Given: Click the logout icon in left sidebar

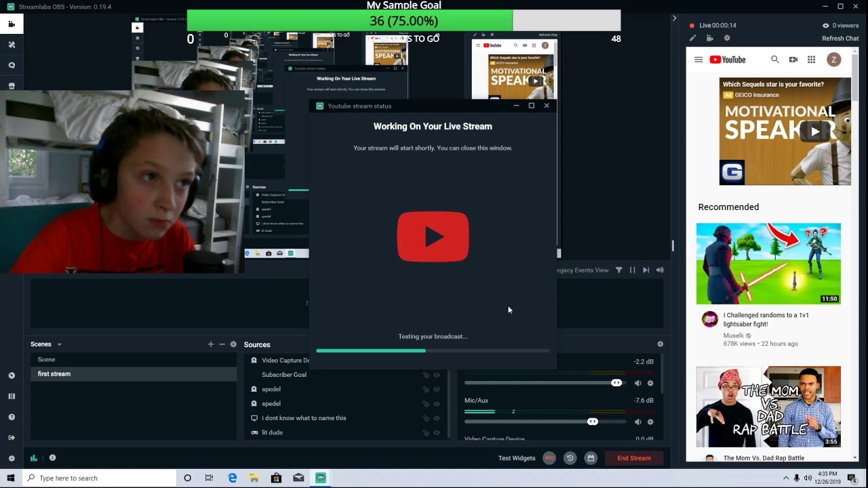Looking at the screenshot, I should coord(12,438).
